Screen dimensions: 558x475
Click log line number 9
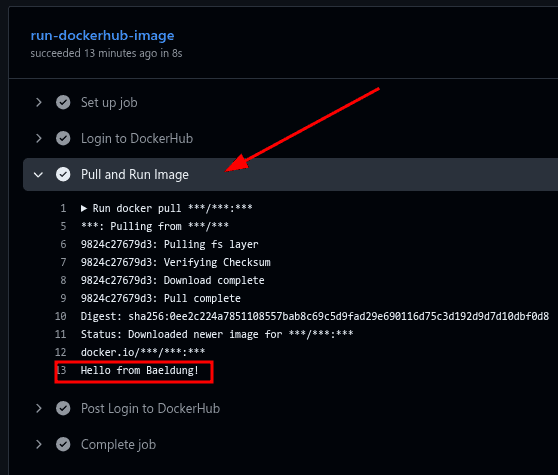tap(63, 299)
